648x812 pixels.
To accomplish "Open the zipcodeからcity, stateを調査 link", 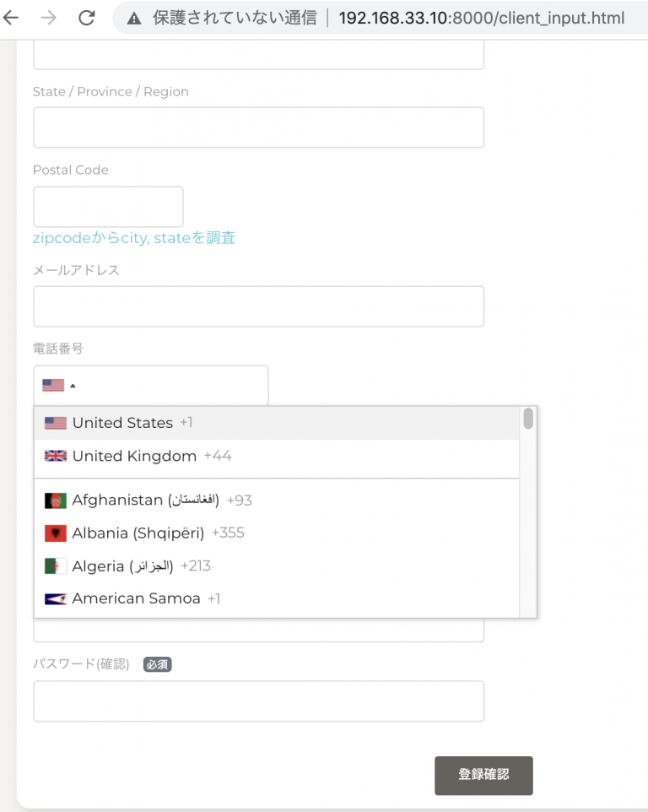I will 135,237.
